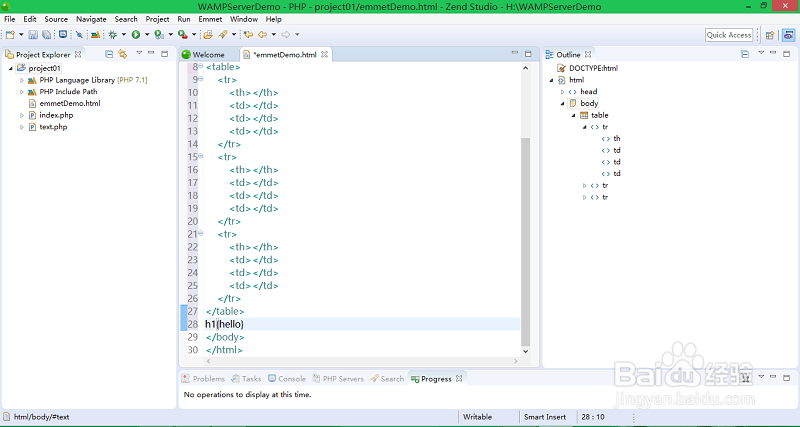800x427 pixels.
Task: Toggle Link with Editor in Project Explorer
Action: pyautogui.click(x=122, y=54)
